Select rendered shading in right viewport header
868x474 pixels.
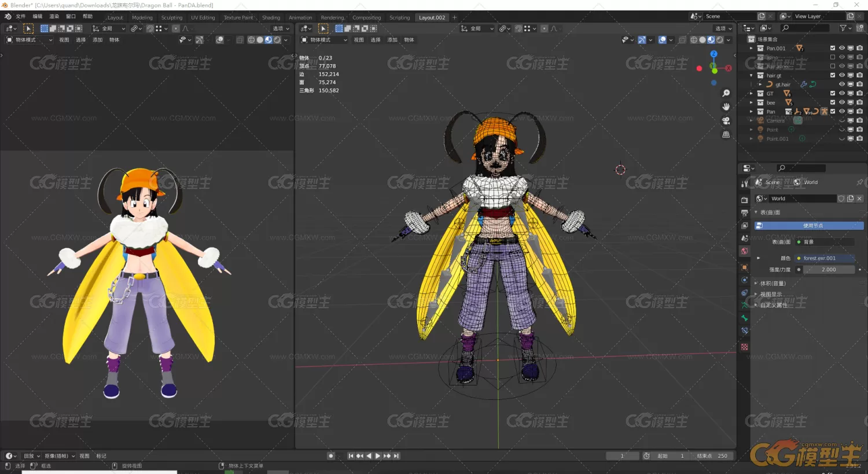click(x=719, y=40)
